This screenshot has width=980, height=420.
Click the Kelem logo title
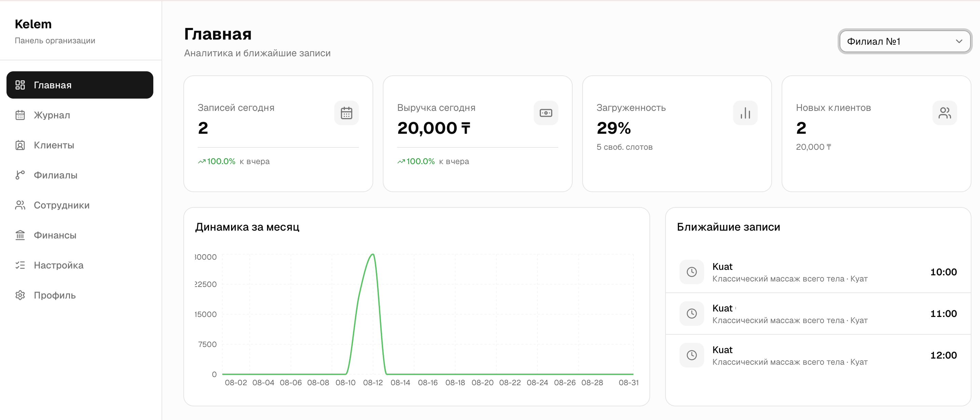tap(33, 24)
